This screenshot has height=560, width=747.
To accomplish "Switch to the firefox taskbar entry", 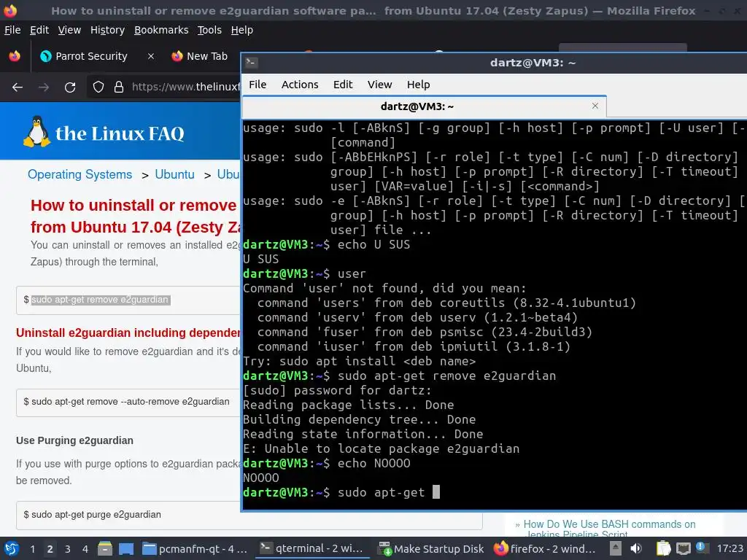I will (544, 548).
